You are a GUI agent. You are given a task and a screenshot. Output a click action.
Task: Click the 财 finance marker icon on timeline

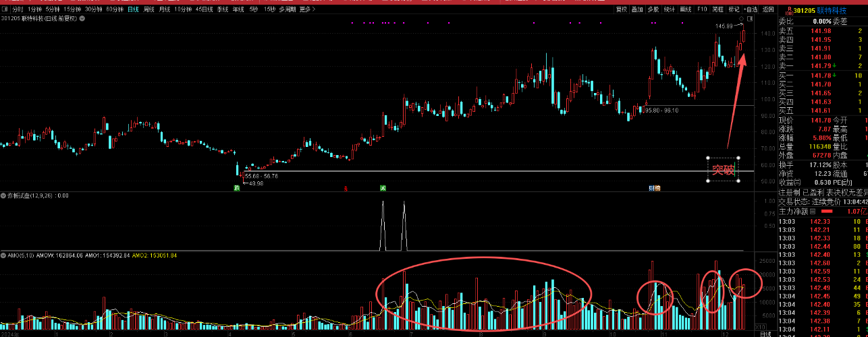652,188
